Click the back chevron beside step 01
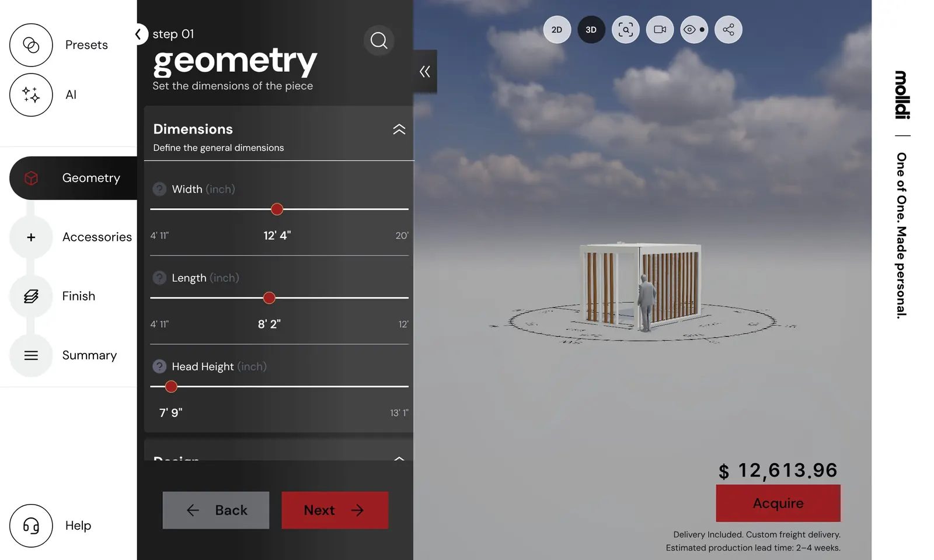This screenshot has height=560, width=934. coord(138,34)
